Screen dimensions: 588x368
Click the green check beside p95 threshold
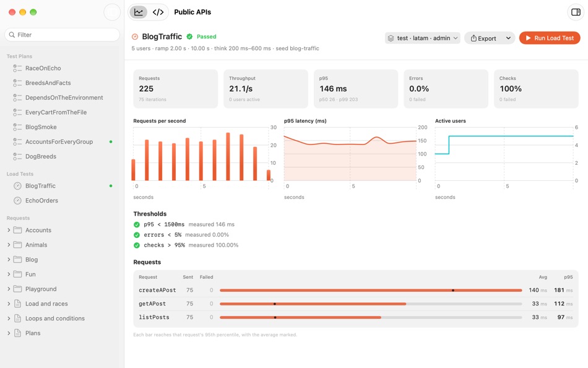tap(137, 224)
